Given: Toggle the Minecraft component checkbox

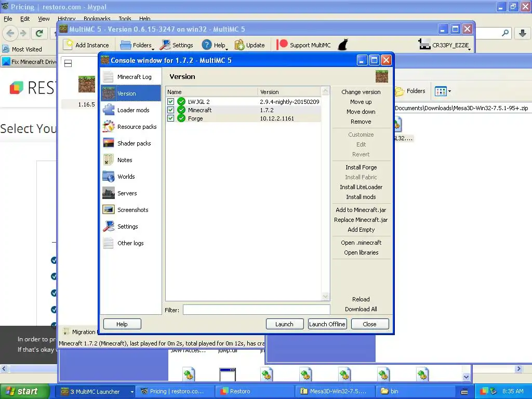Looking at the screenshot, I should (170, 110).
